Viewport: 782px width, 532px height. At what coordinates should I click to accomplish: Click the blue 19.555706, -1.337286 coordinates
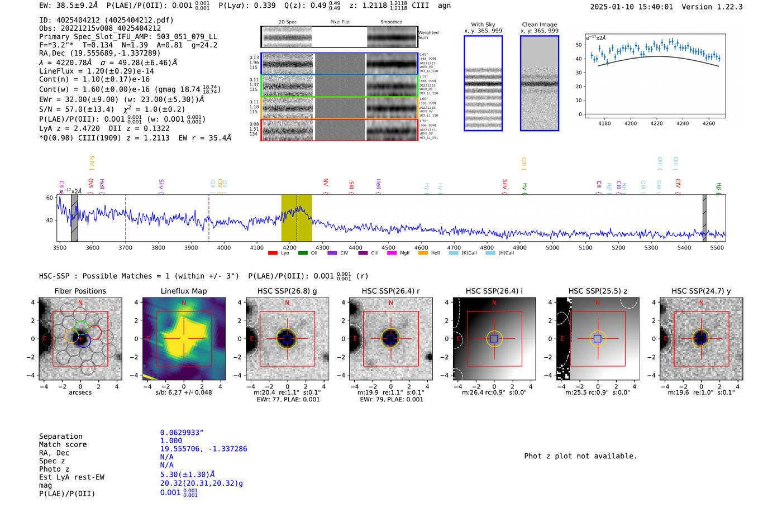pos(203,449)
